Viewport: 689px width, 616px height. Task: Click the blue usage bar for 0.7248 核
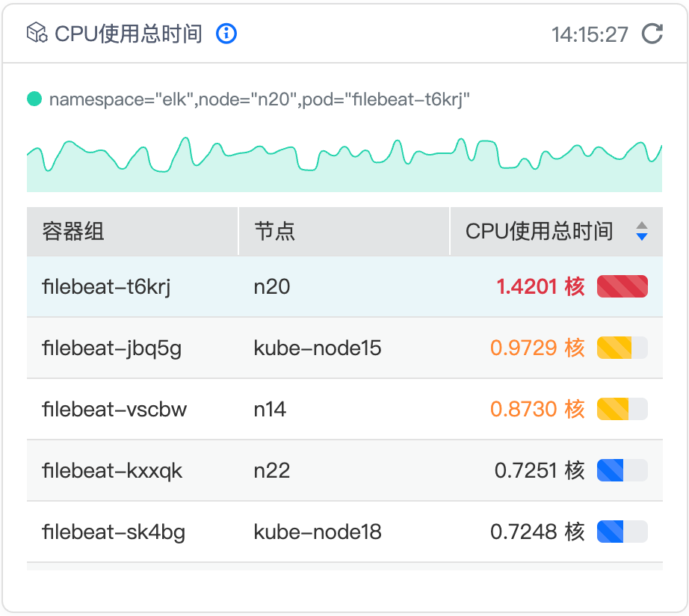622,532
